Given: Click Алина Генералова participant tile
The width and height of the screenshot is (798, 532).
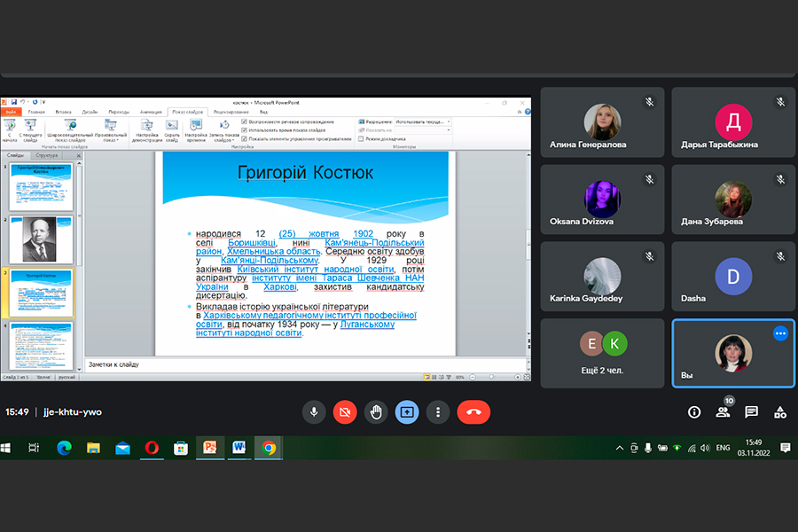Looking at the screenshot, I should pyautogui.click(x=602, y=122).
